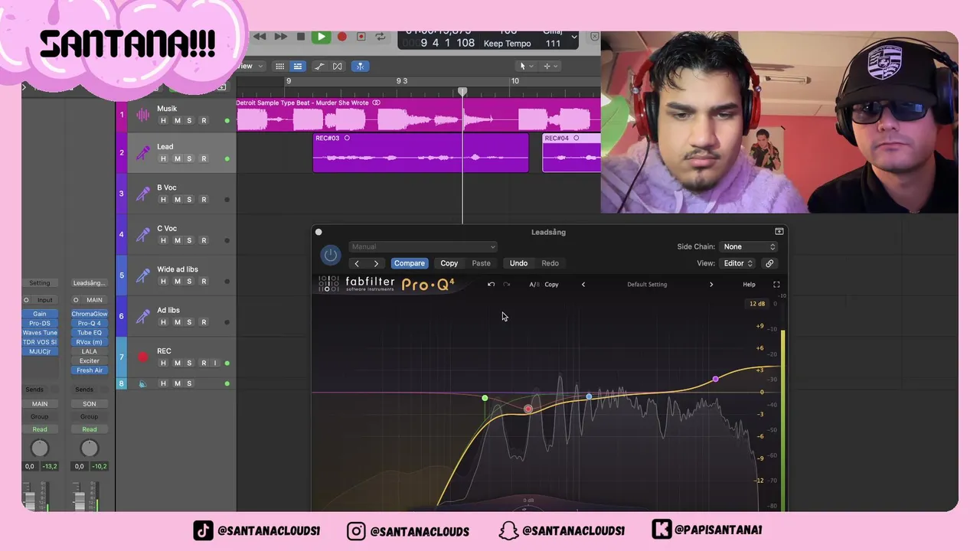Screen dimensions: 980x551
Task: Open the Pro-Q 4 plugin slot
Action: click(90, 324)
